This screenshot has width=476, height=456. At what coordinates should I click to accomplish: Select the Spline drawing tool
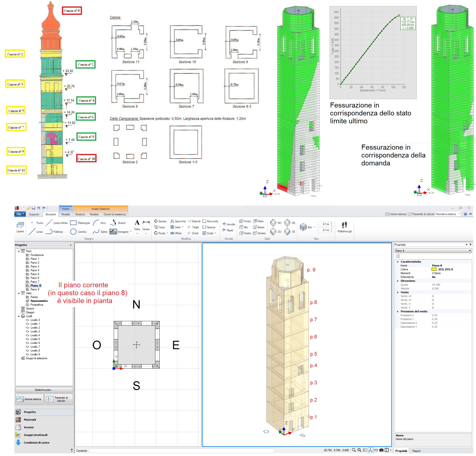point(100,232)
